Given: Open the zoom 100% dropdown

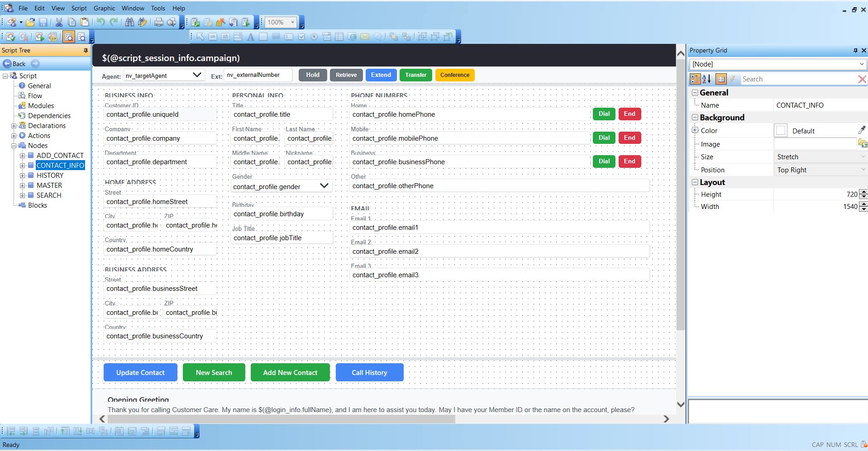Looking at the screenshot, I should point(292,22).
